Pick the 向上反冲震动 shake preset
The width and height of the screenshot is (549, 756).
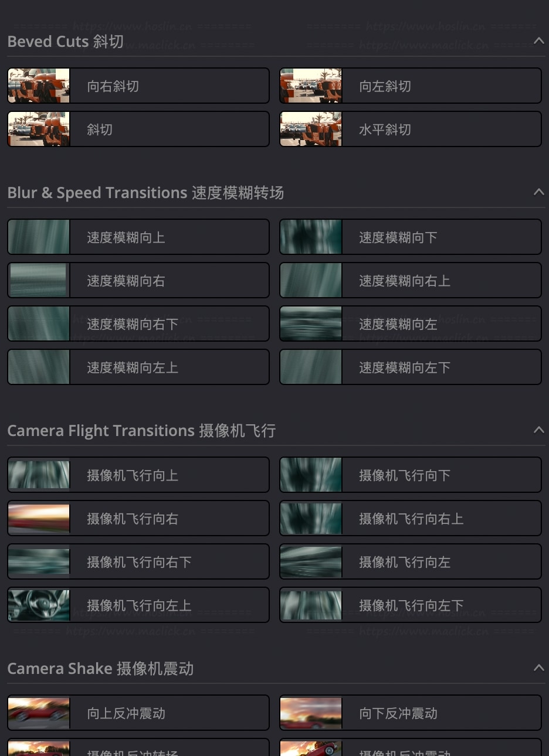138,713
